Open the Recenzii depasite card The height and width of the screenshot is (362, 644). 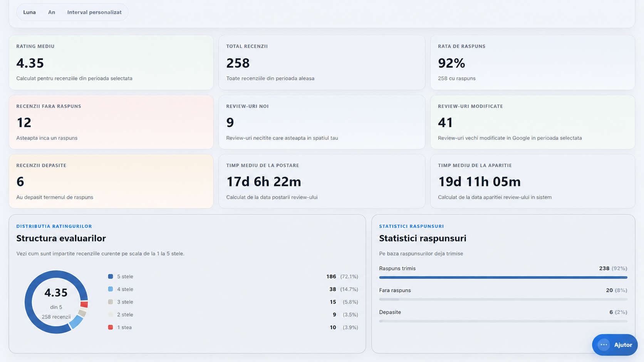pyautogui.click(x=111, y=182)
